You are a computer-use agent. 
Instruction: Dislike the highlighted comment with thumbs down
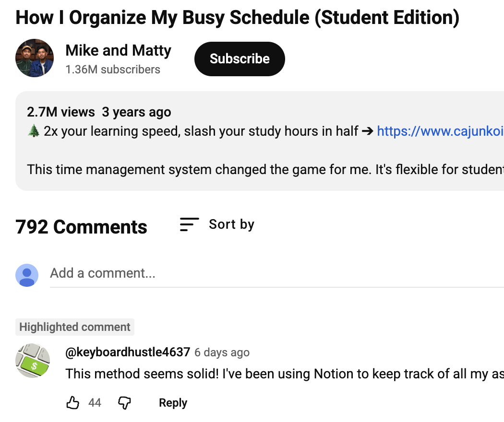click(x=124, y=403)
